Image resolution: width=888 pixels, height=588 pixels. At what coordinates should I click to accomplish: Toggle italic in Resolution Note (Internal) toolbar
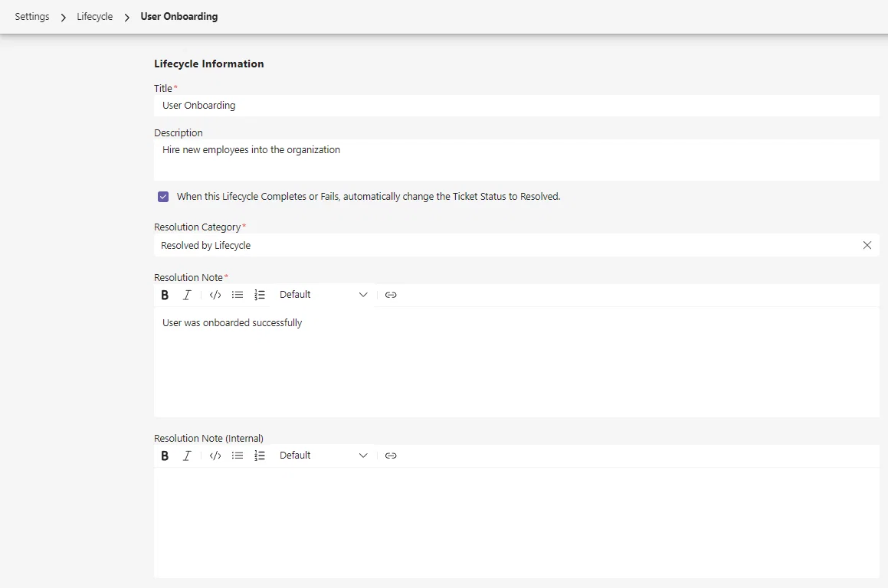pyautogui.click(x=187, y=456)
